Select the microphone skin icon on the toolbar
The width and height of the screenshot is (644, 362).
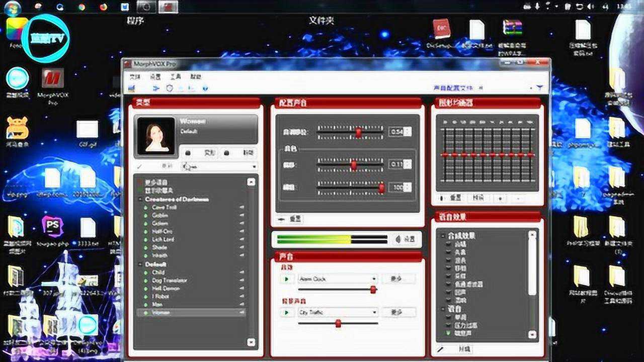click(x=132, y=87)
